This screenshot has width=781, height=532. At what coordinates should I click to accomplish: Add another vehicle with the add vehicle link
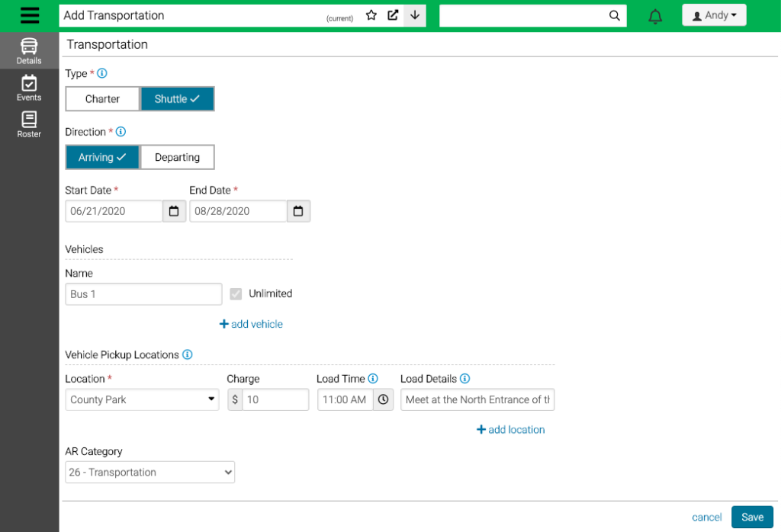click(x=251, y=324)
